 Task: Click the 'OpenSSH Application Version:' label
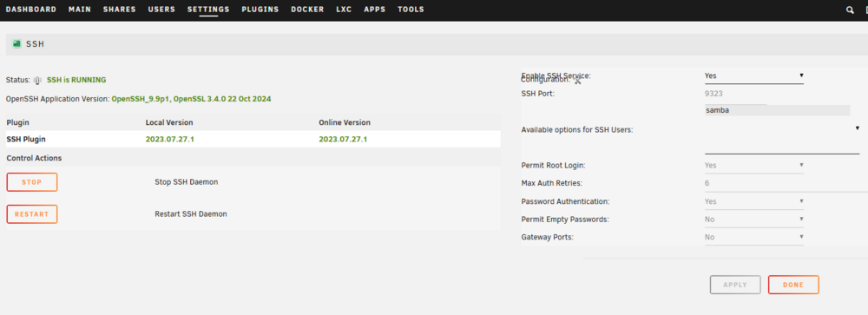[x=57, y=99]
